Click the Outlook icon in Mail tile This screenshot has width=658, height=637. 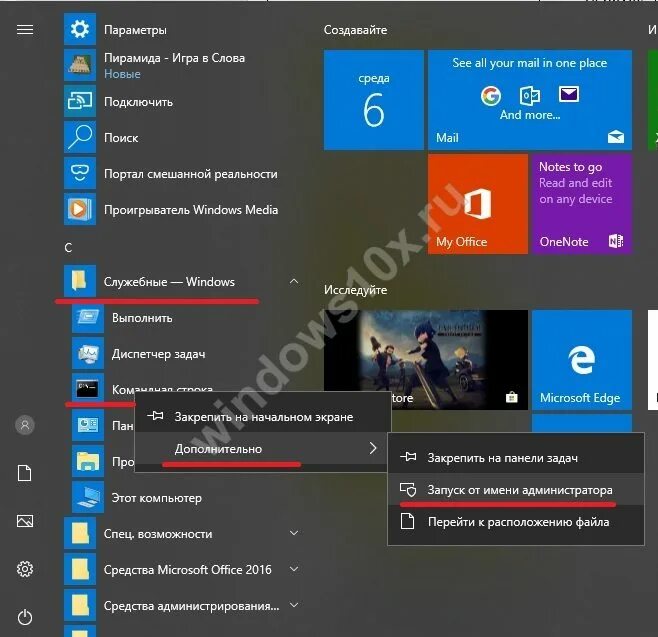coord(530,95)
